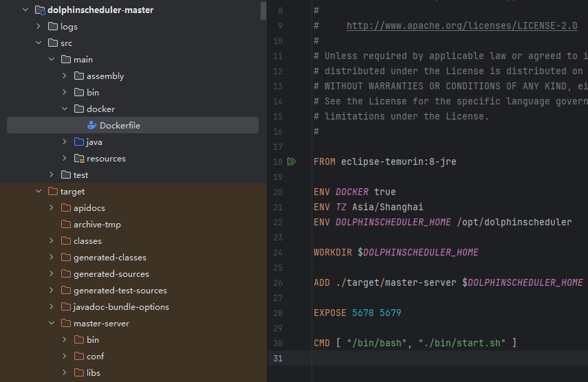
Task: Click the project tree vertical scrollbar
Action: pos(263,10)
